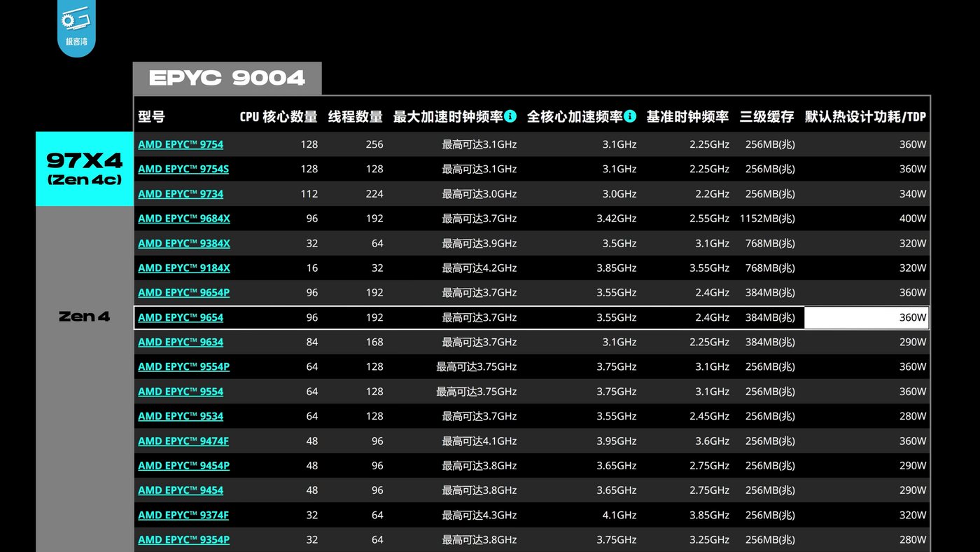
Task: Click the 最高可达4.3GHz boost value
Action: [479, 515]
